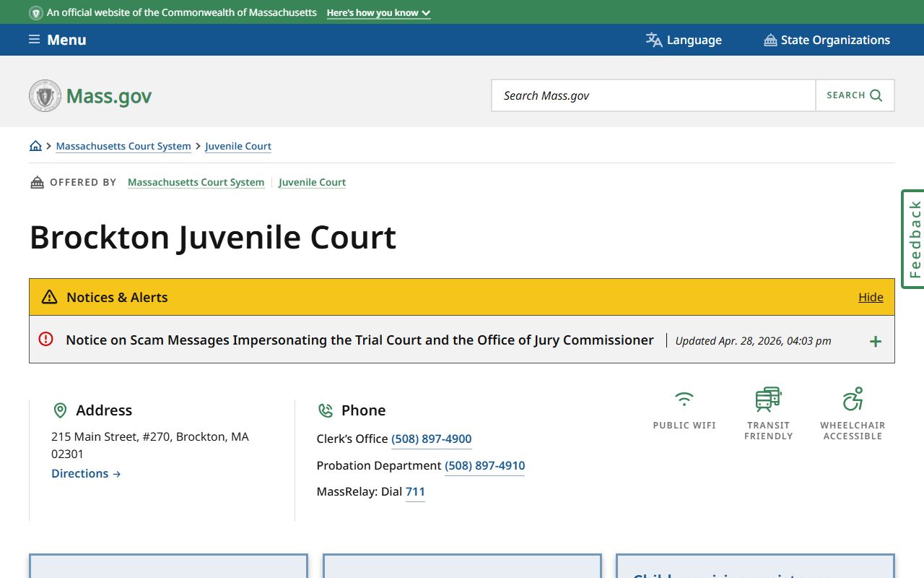
Task: Click the Transit Friendly bus icon
Action: [x=768, y=399]
